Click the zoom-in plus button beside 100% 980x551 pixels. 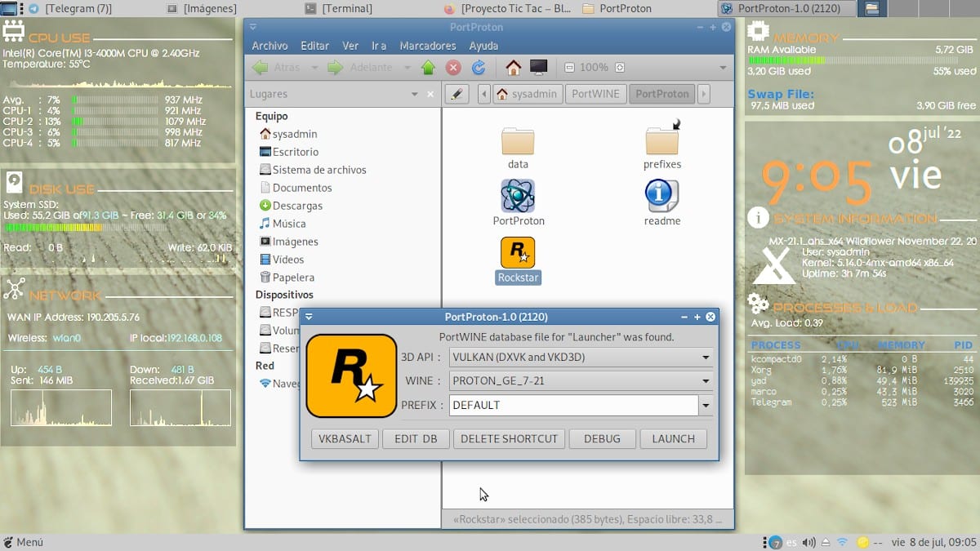pos(620,68)
